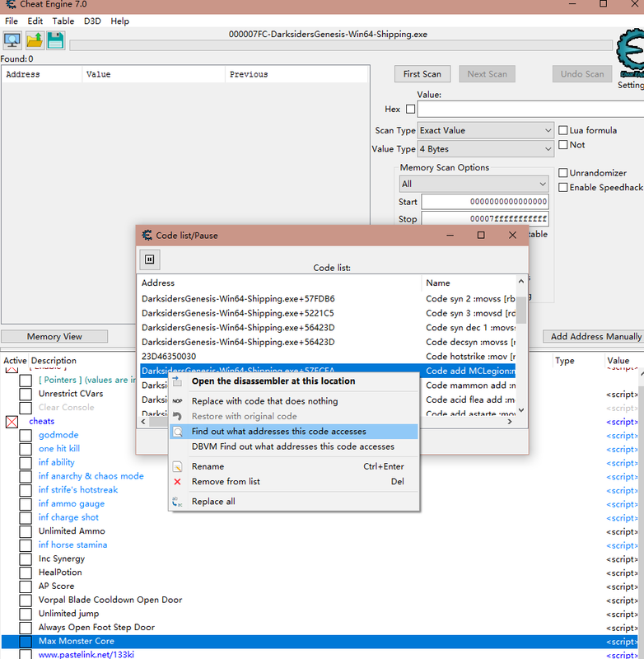
Task: Click the Previous column header in results
Action: [x=296, y=74]
